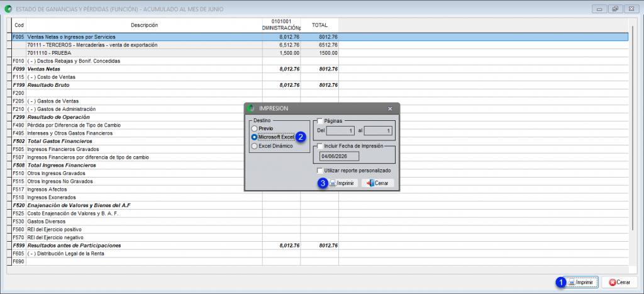Check Incluir Fecha de Impresión
Screen dimensions: 644x294
pos(320,146)
